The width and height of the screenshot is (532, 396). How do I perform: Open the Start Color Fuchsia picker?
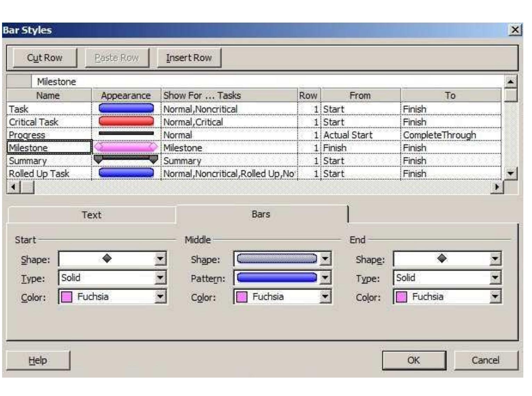(160, 297)
